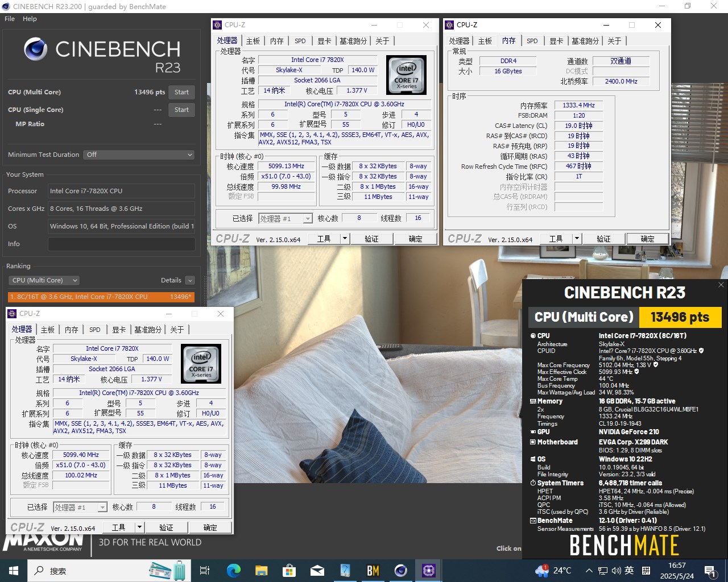This screenshot has height=582, width=728.
Task: Click the OS section icon in BenchMate panel
Action: pyautogui.click(x=533, y=459)
